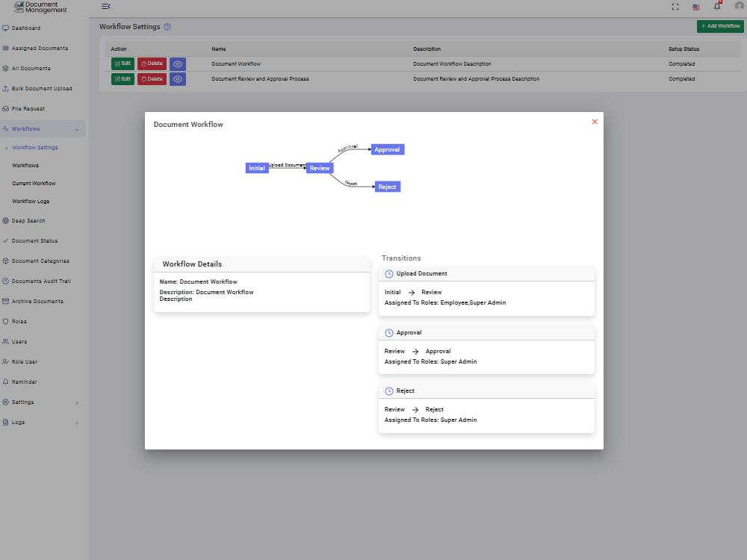The height and width of the screenshot is (560, 747).
Task: Toggle the sidebar collapse menu icon
Action: click(x=106, y=6)
